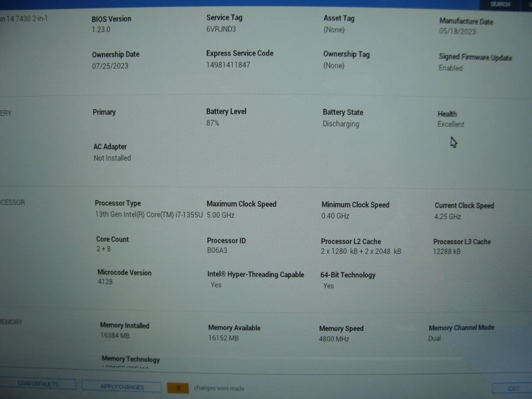
Task: Select the BATTERY section in the sidebar
Action: coord(6,113)
